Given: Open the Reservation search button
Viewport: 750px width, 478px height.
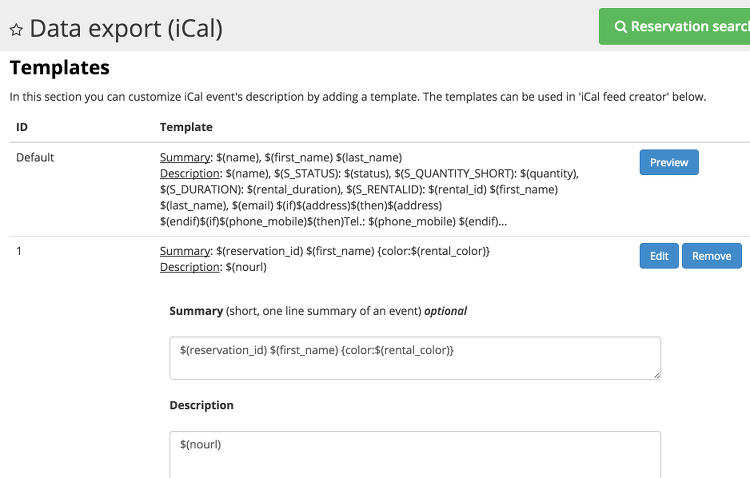Looking at the screenshot, I should point(680,27).
